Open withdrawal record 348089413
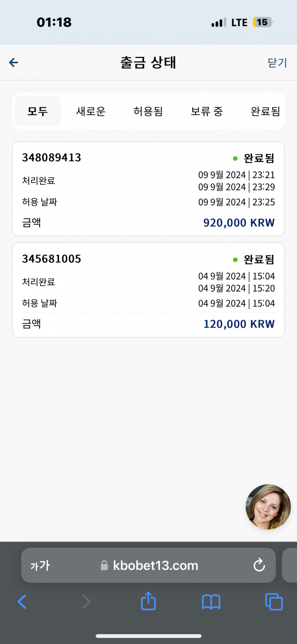 148,189
